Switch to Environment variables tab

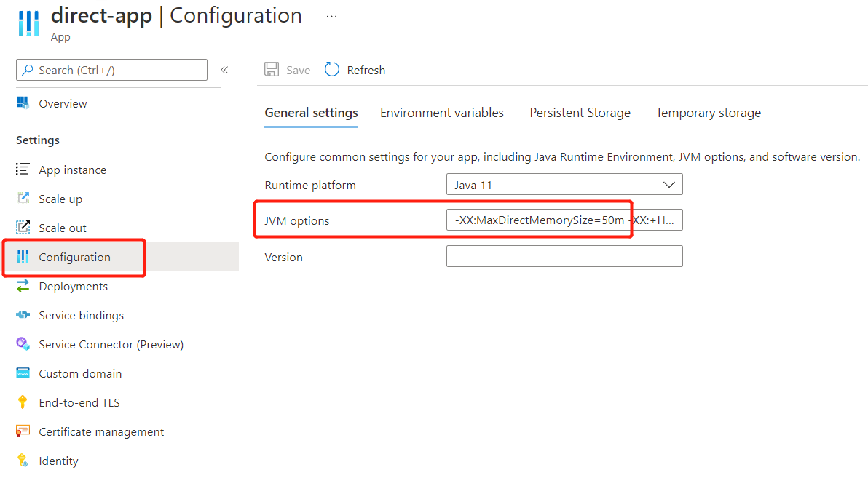[442, 113]
